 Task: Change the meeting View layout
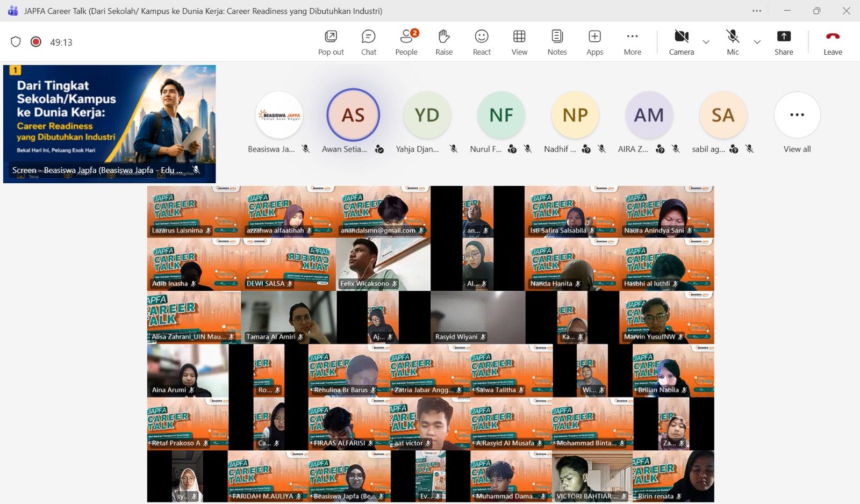(519, 42)
